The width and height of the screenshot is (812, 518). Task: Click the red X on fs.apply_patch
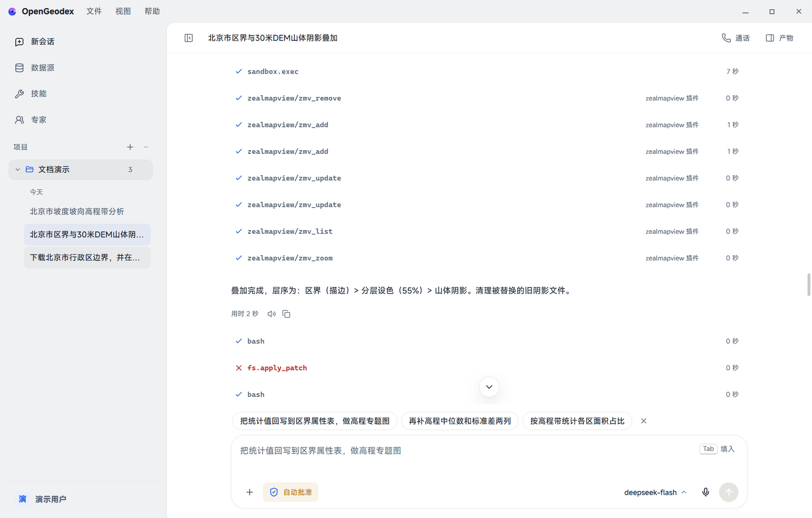pos(239,368)
